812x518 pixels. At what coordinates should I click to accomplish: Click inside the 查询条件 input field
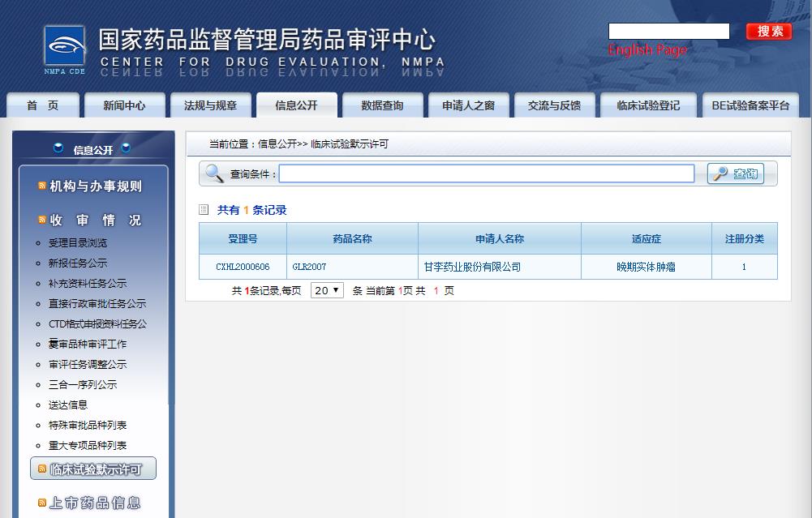[487, 173]
